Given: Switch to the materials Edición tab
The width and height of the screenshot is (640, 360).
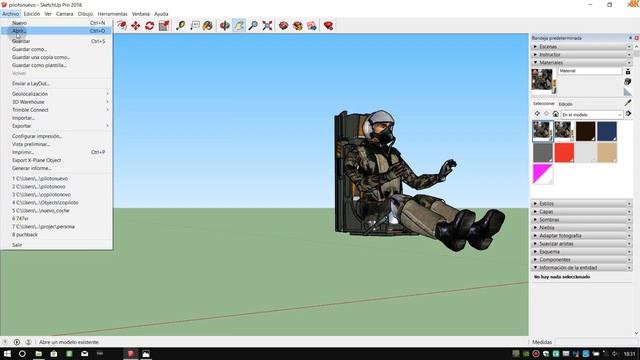Looking at the screenshot, I should 565,104.
